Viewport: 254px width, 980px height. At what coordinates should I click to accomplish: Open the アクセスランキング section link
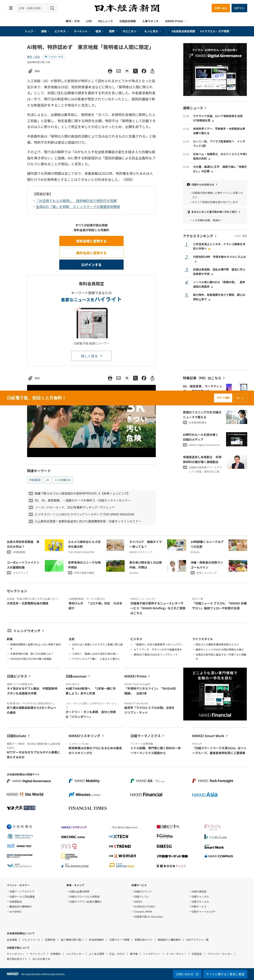[x=200, y=236]
